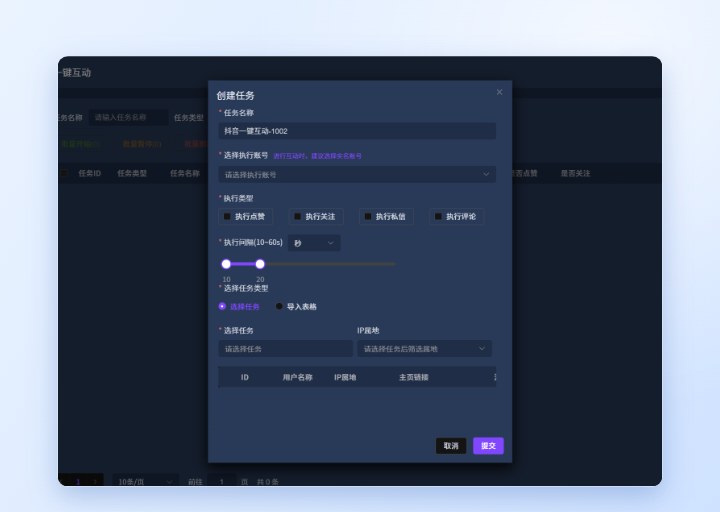Click the slider handle at 10
720x512 pixels.
226,264
